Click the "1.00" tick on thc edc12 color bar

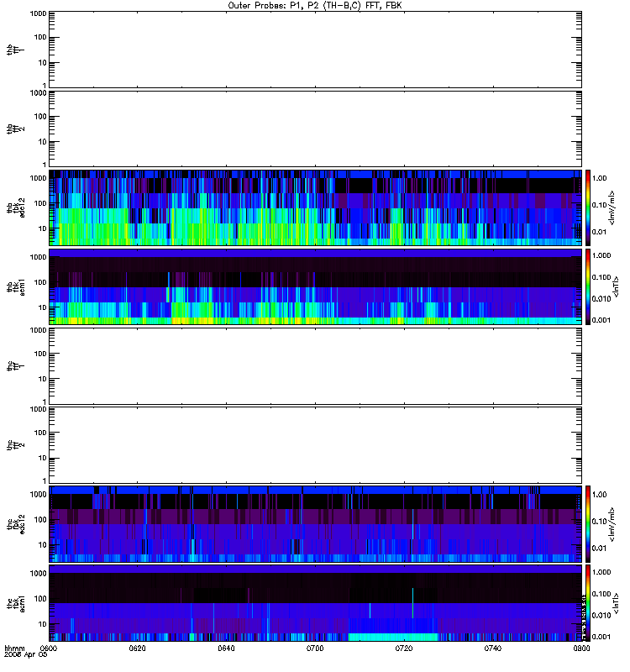(x=599, y=495)
